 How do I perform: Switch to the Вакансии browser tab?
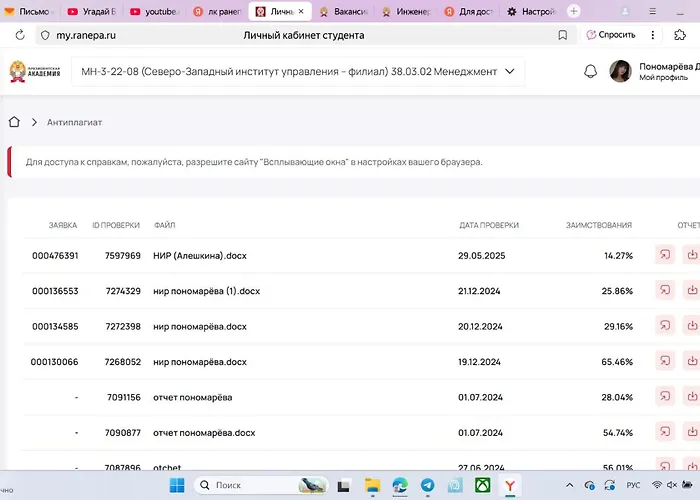point(345,11)
